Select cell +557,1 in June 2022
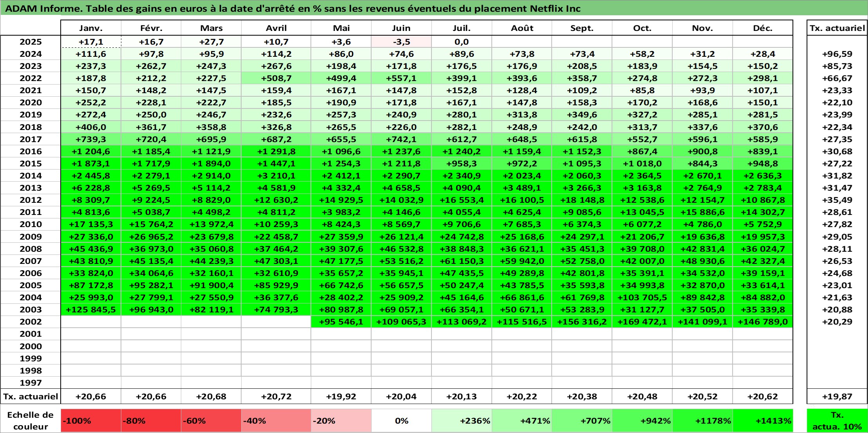Viewport: 868px width, 433px height. 401,78
